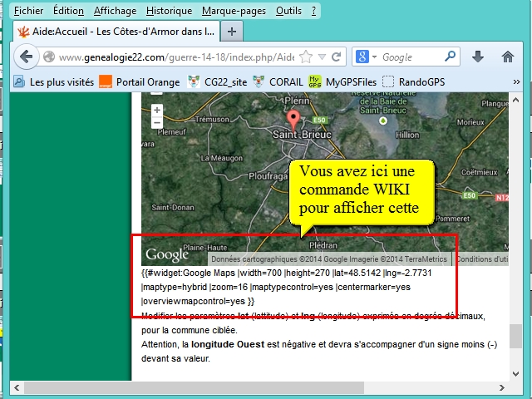Click the Trémuson map label
The image size is (532, 399).
pyautogui.click(x=213, y=120)
